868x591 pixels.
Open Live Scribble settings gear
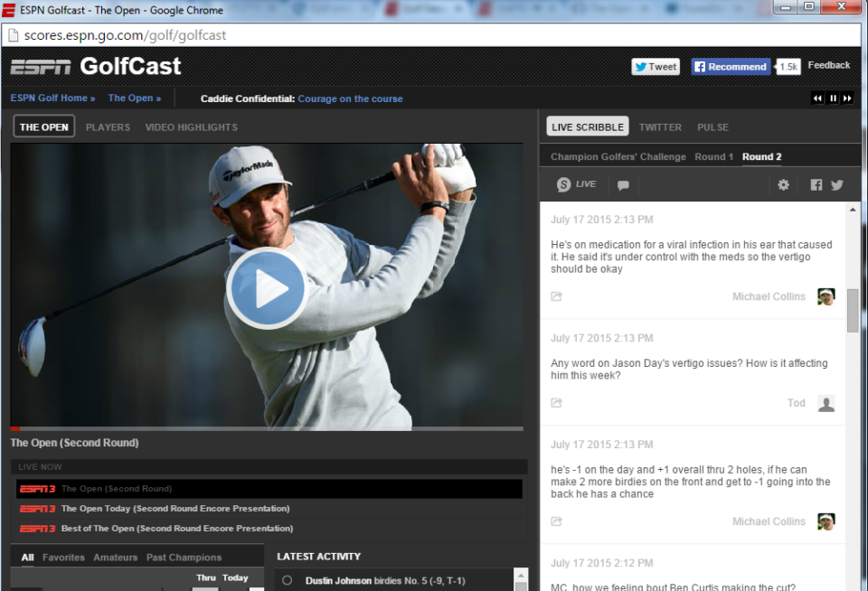783,185
